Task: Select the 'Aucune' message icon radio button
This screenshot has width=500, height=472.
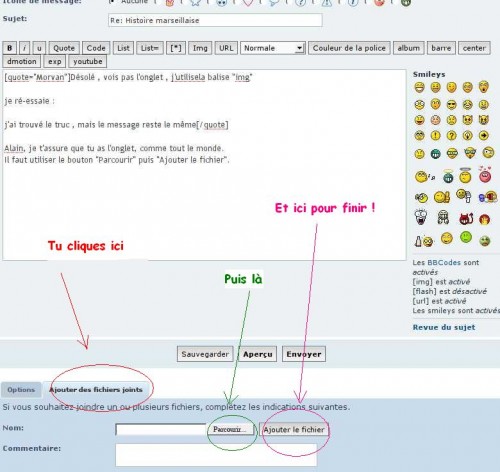Action: tap(112, 2)
